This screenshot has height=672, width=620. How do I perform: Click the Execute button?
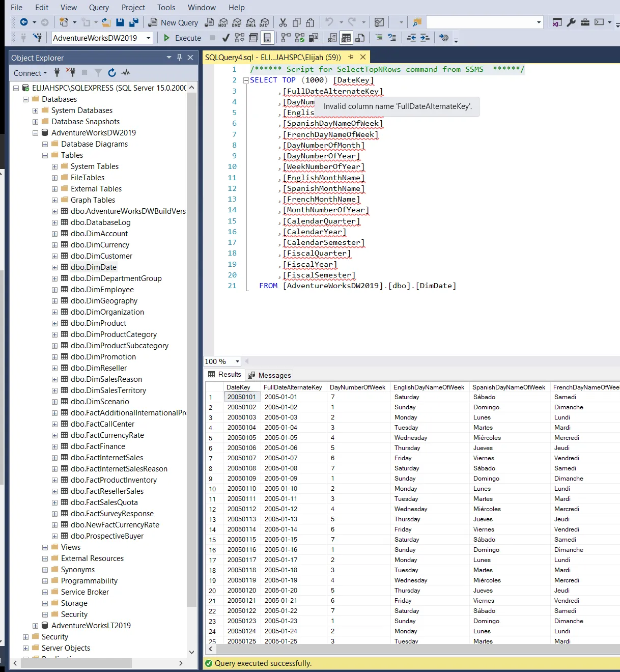(182, 38)
